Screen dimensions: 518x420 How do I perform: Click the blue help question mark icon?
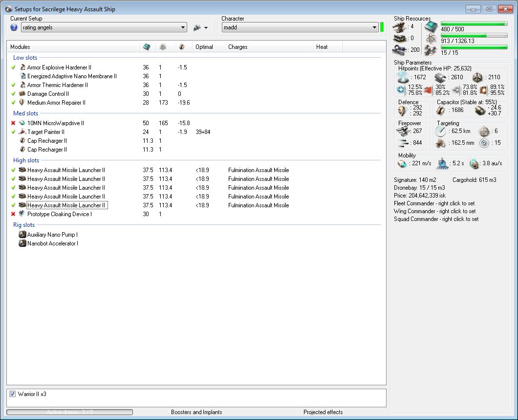point(14,28)
